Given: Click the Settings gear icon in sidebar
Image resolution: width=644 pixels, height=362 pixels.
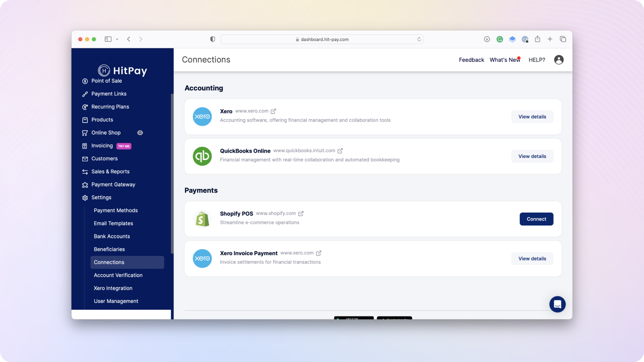Looking at the screenshot, I should (85, 198).
